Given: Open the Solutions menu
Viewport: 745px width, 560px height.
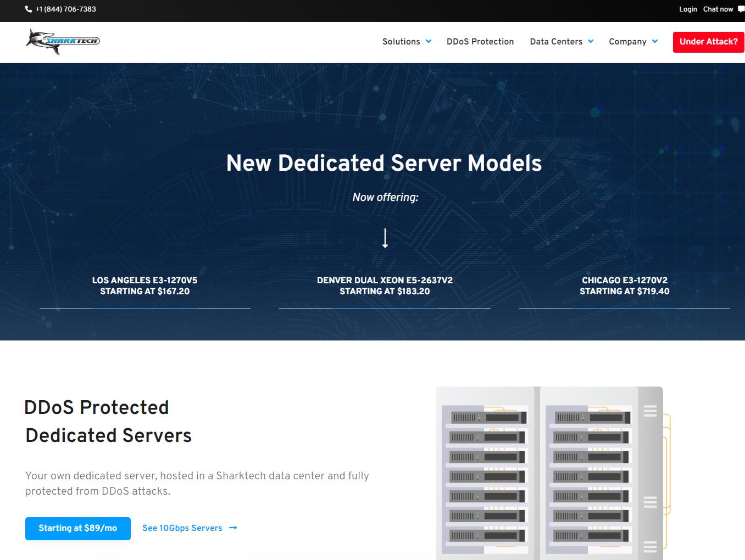Looking at the screenshot, I should [x=401, y=42].
